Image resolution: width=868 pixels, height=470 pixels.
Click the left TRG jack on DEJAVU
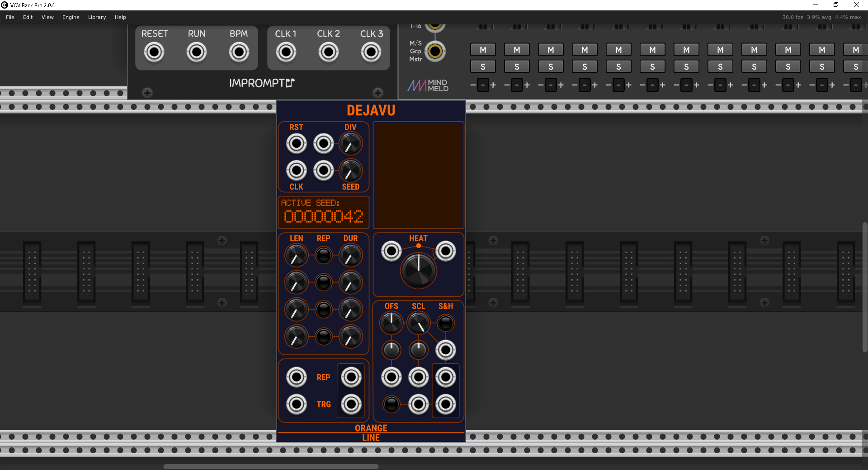click(x=297, y=404)
